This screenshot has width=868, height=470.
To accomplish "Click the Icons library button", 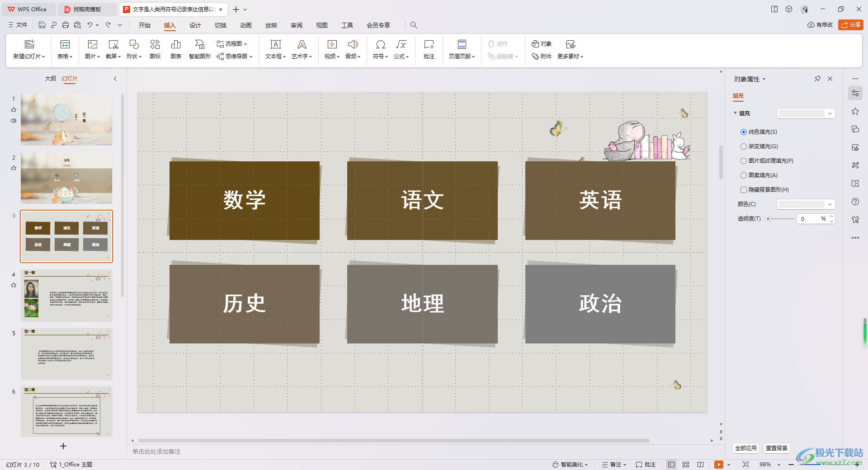I will click(155, 44).
